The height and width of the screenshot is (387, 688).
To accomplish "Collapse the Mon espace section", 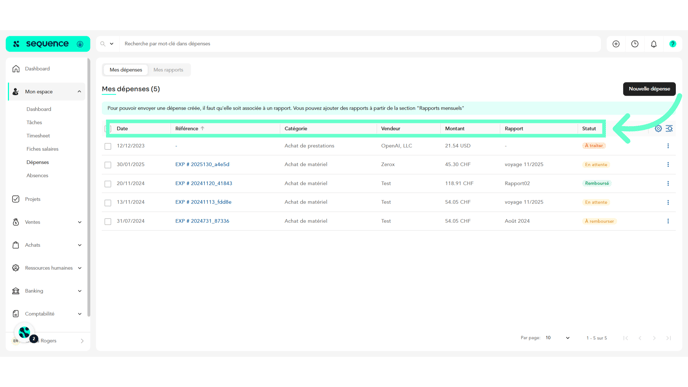I will [x=79, y=92].
